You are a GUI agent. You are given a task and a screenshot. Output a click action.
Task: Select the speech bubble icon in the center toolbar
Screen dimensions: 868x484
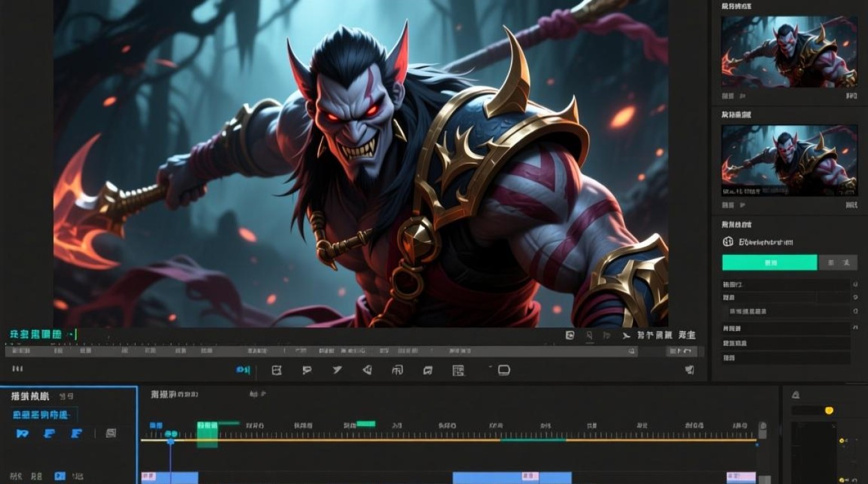(307, 370)
